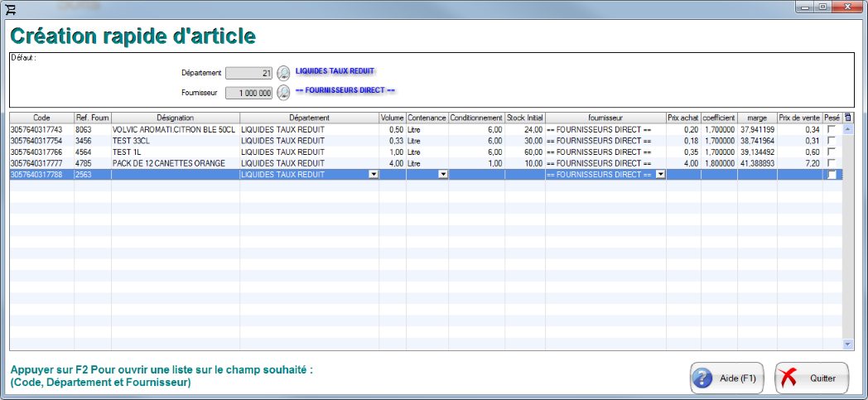Click the Département search magnifier icon
The width and height of the screenshot is (868, 400).
(x=283, y=72)
